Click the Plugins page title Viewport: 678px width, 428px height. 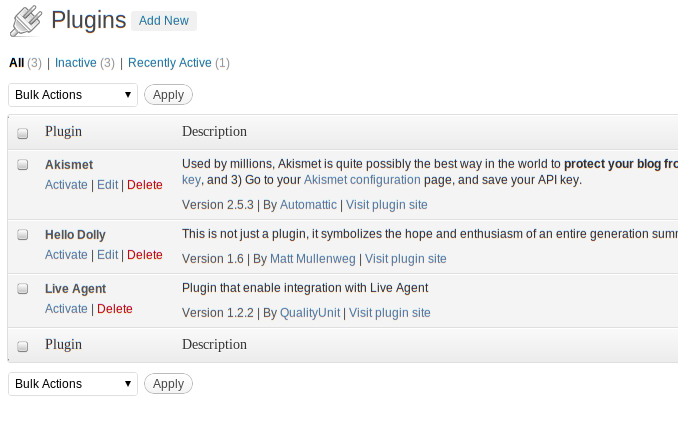[89, 20]
